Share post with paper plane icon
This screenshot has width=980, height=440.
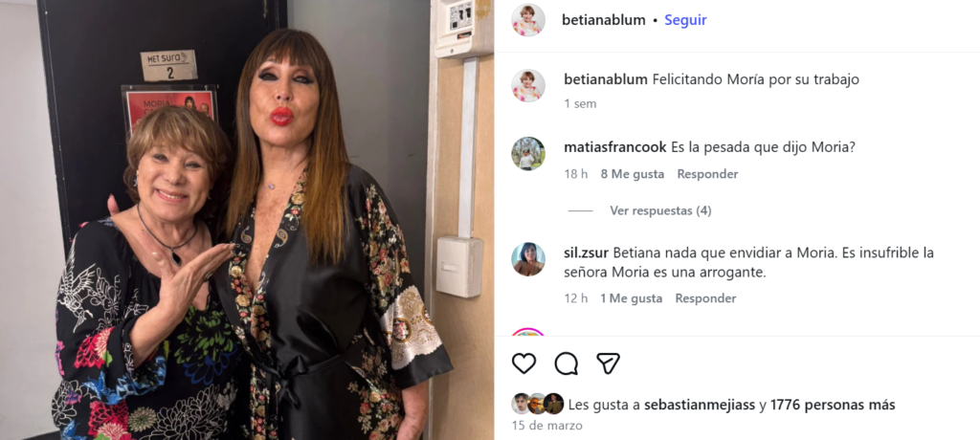point(608,363)
